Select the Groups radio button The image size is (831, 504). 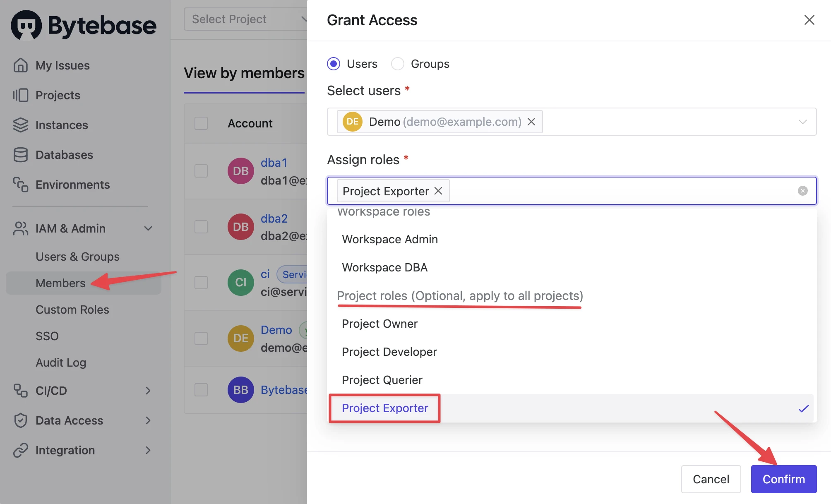click(x=398, y=64)
